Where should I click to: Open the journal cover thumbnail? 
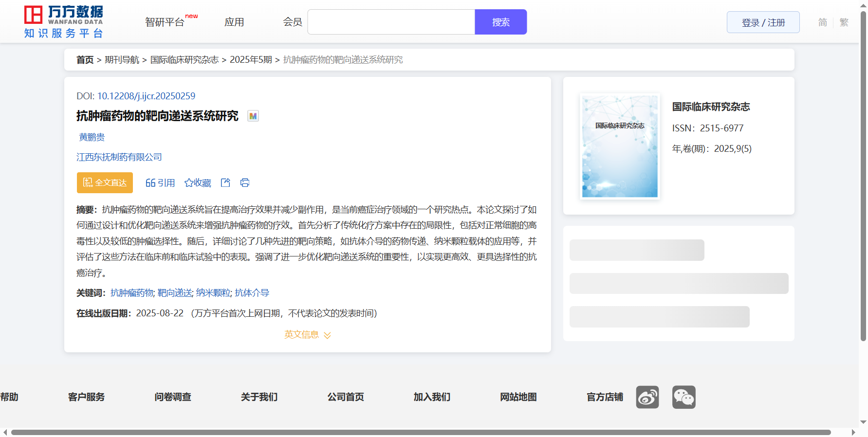[x=620, y=146]
